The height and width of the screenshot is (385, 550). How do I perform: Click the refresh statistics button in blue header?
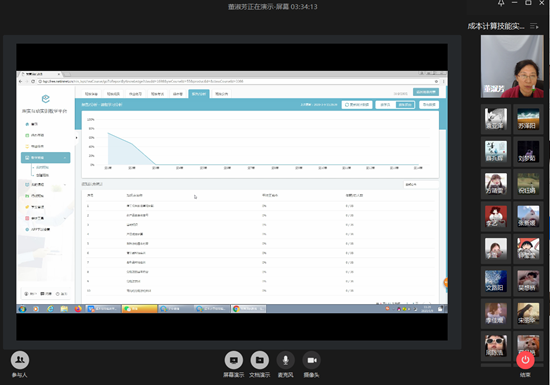click(x=357, y=105)
